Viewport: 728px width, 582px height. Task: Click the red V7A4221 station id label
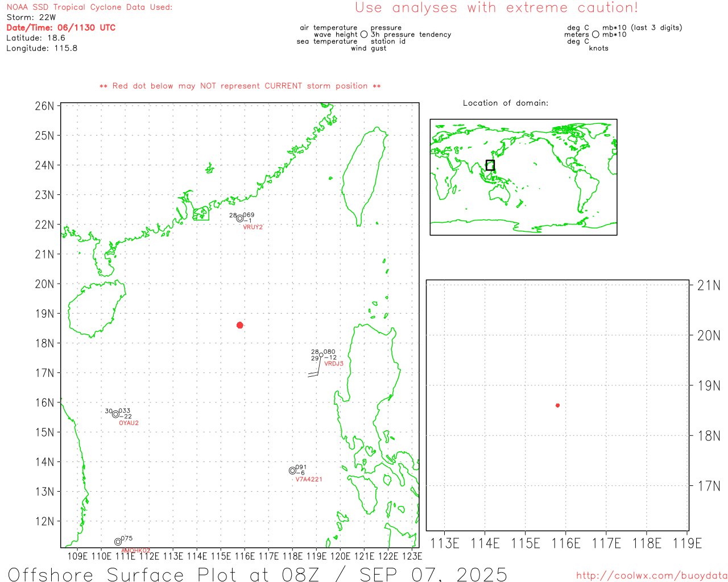309,479
